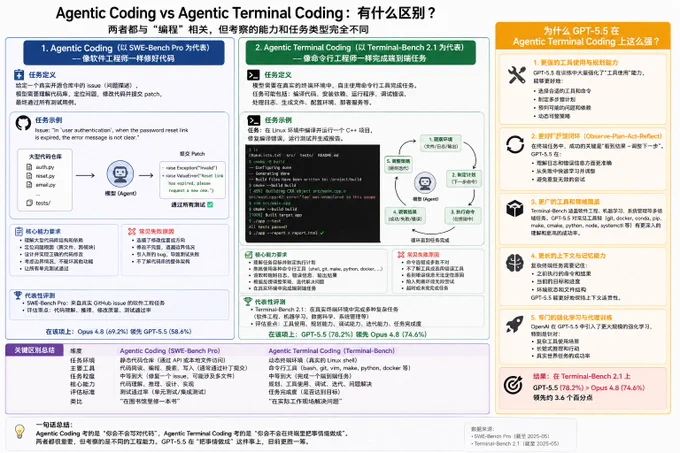Viewport: 680px width, 453px height.
Task: Click the green trophy icon beside 代表性评测
Action: [x=248, y=301]
